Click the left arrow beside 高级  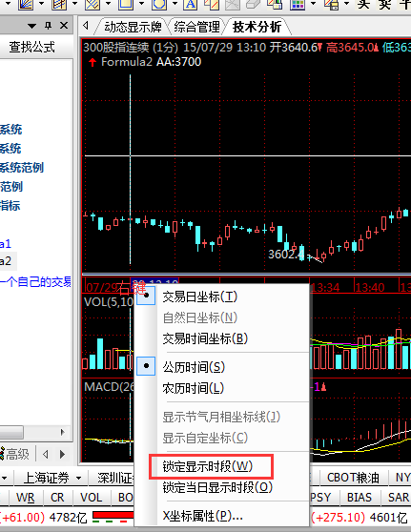[x=46, y=454]
